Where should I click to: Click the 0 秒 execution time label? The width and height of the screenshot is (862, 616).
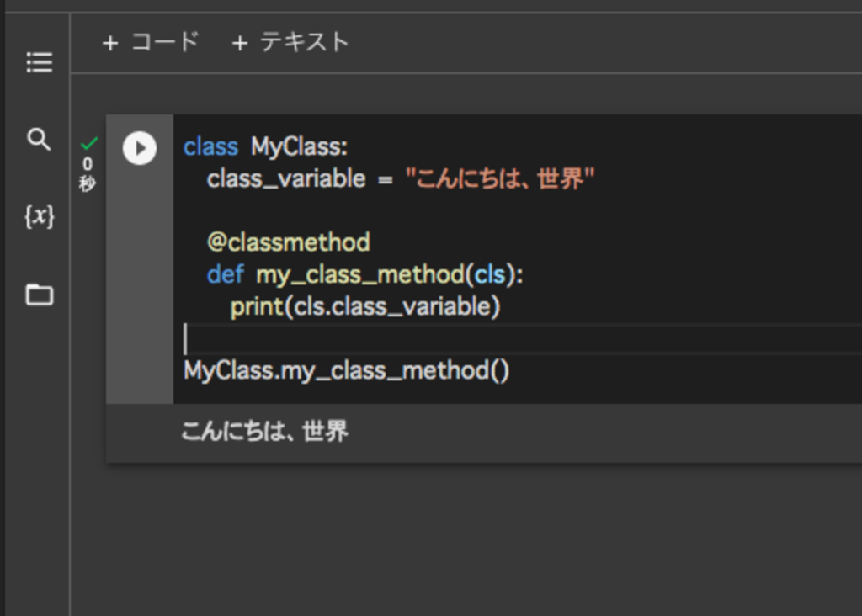88,174
